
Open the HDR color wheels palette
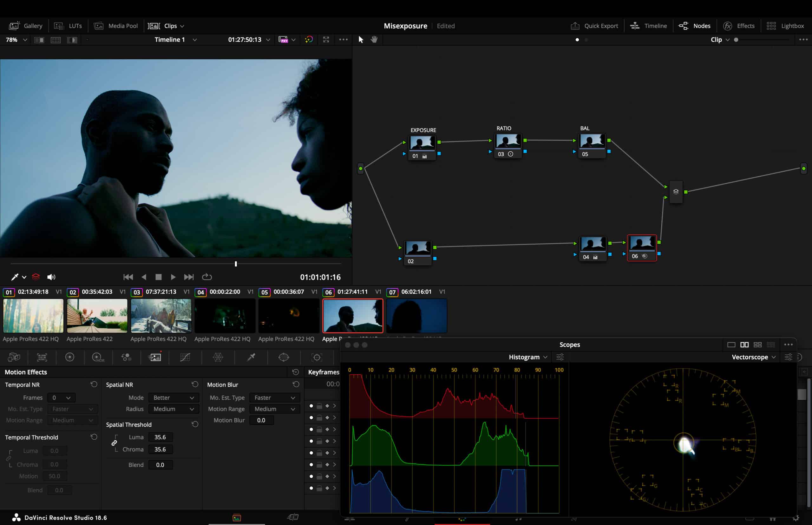(98, 357)
